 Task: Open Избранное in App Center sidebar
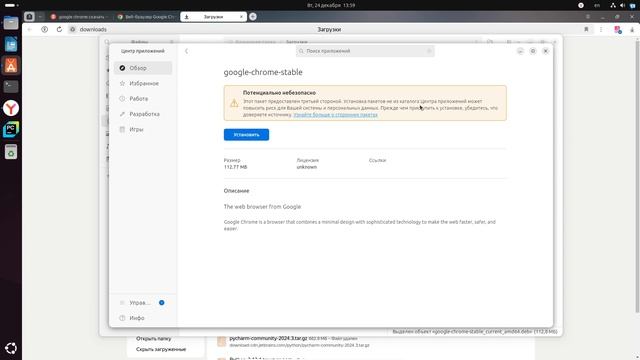143,83
